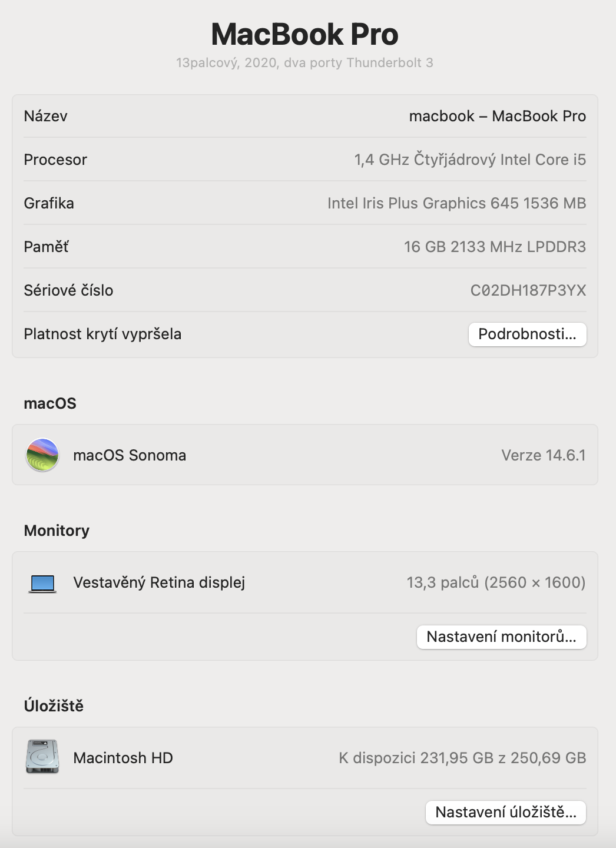
Task: Click the Platnost krytí vypršela coverage label
Action: point(102,334)
